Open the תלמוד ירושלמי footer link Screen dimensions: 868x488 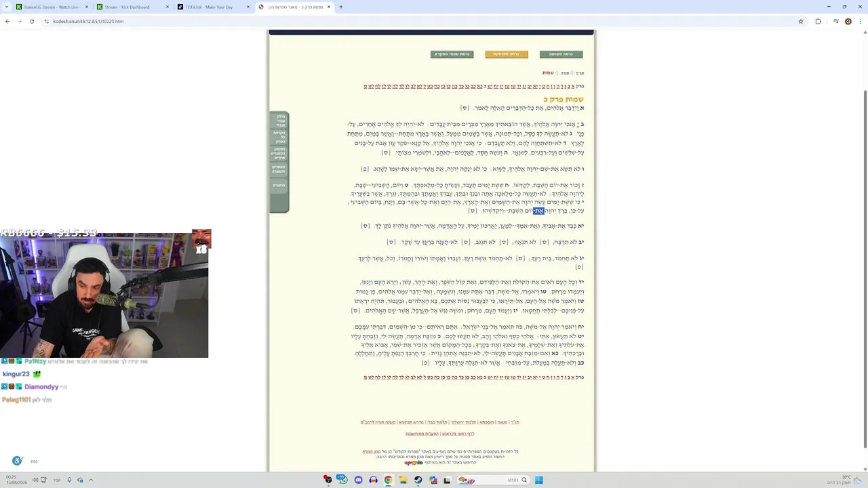[463, 422]
